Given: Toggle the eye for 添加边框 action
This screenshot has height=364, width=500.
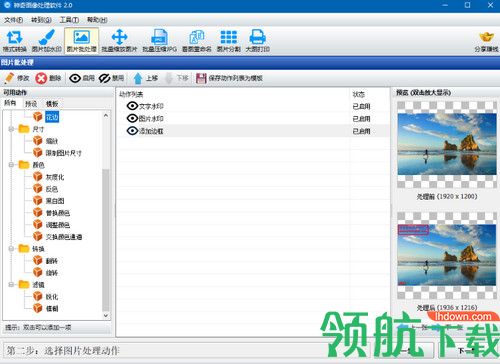Looking at the screenshot, I should 132,131.
